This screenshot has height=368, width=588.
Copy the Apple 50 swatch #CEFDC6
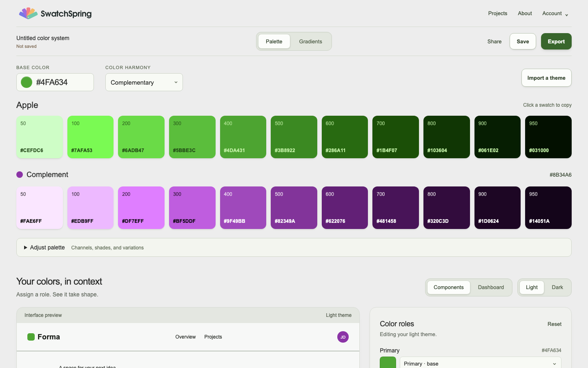coord(40,137)
